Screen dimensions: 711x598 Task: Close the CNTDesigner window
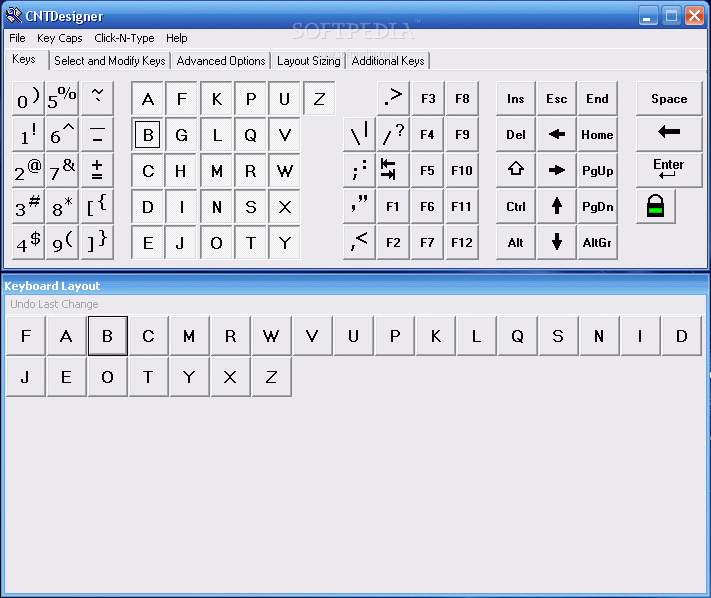click(694, 16)
